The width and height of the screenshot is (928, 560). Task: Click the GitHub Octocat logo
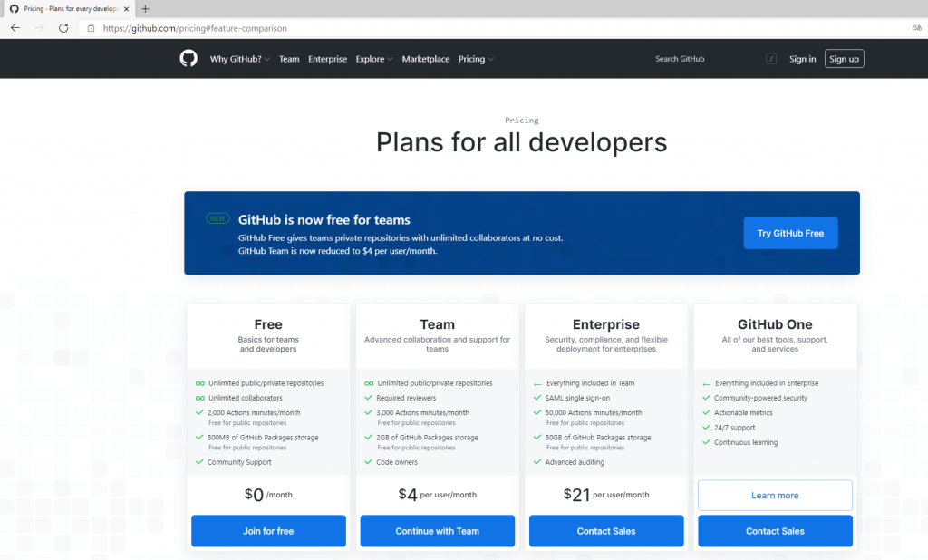(x=188, y=58)
